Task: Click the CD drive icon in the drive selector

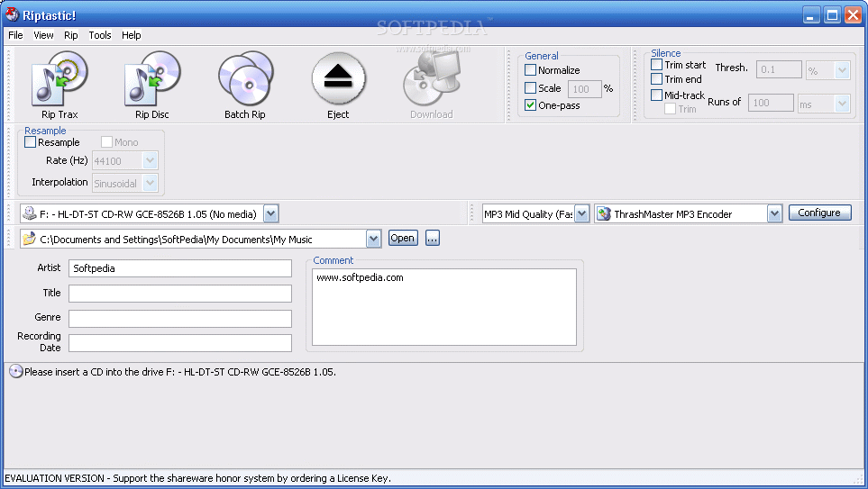Action: (x=30, y=213)
